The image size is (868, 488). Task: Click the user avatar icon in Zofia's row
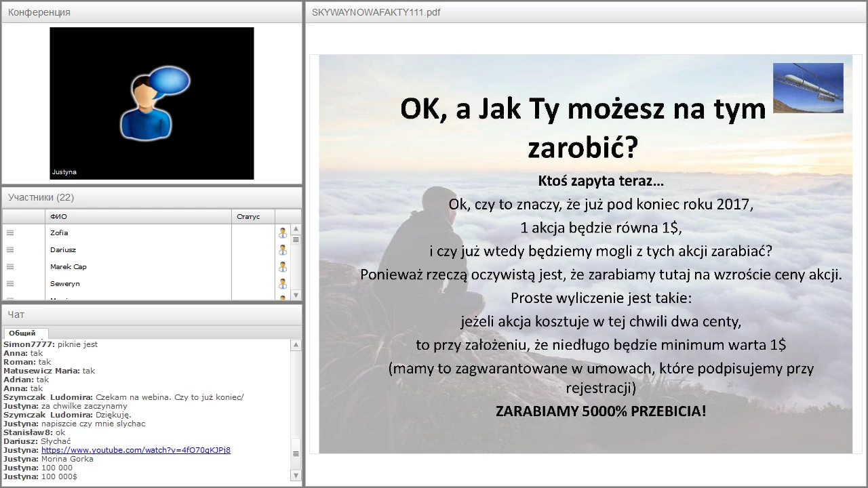pyautogui.click(x=283, y=232)
